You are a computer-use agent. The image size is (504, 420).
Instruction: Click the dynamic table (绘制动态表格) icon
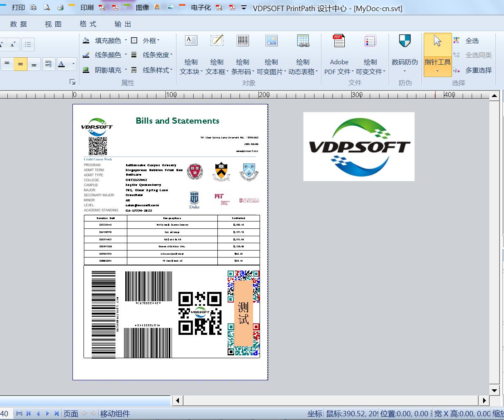click(303, 41)
